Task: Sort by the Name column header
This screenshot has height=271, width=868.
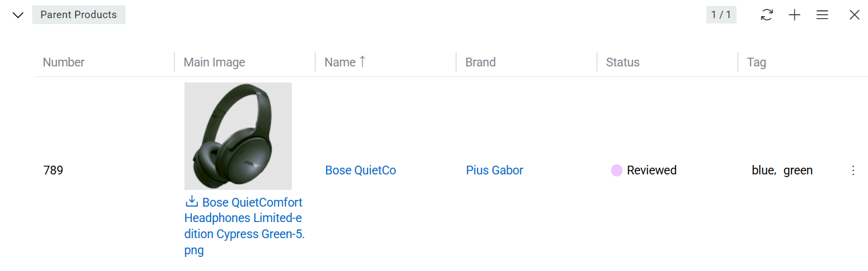Action: (339, 62)
